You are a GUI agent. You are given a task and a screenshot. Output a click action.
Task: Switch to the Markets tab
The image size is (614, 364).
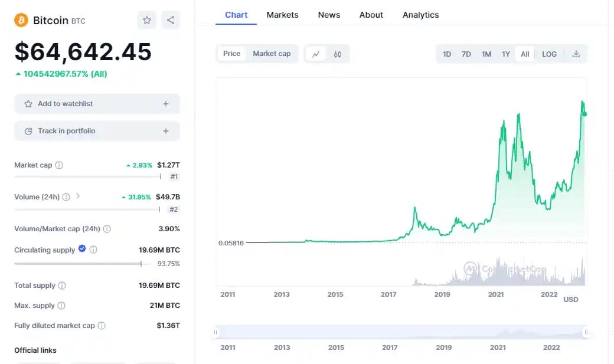click(x=282, y=15)
